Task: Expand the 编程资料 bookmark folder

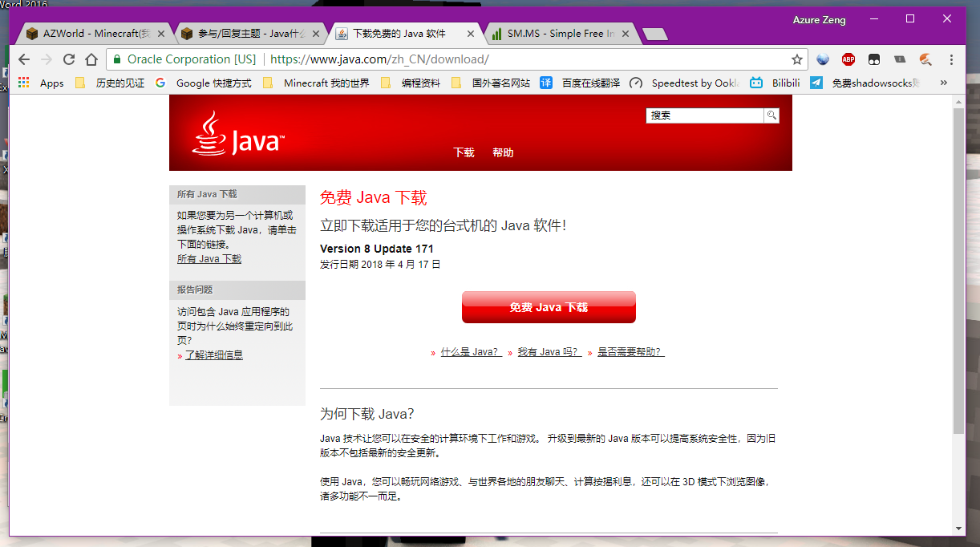Action: click(411, 83)
